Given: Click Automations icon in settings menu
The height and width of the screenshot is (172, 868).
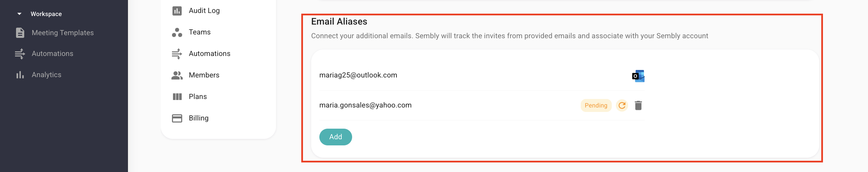Looking at the screenshot, I should tap(177, 54).
